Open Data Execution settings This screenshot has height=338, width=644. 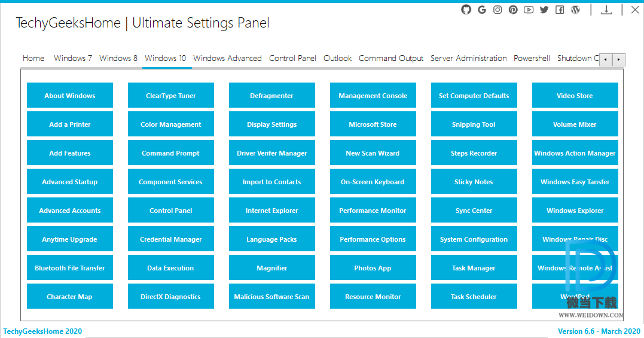[171, 268]
